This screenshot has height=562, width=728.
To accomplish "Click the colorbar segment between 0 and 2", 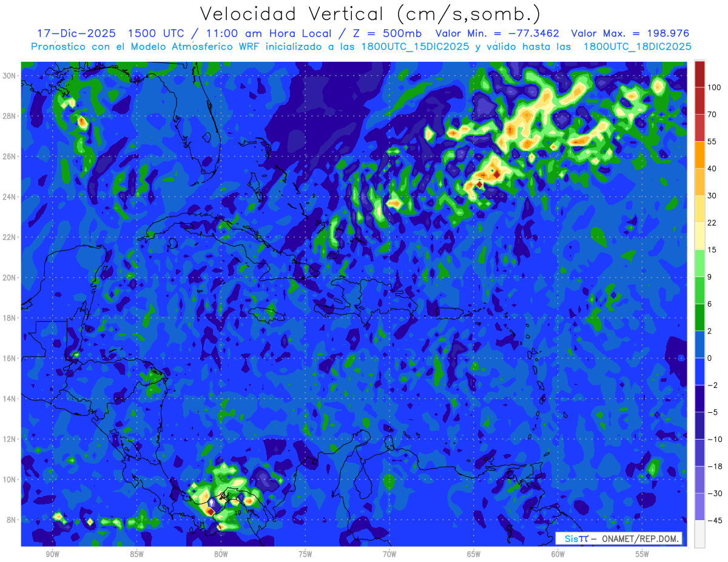I will (x=699, y=344).
